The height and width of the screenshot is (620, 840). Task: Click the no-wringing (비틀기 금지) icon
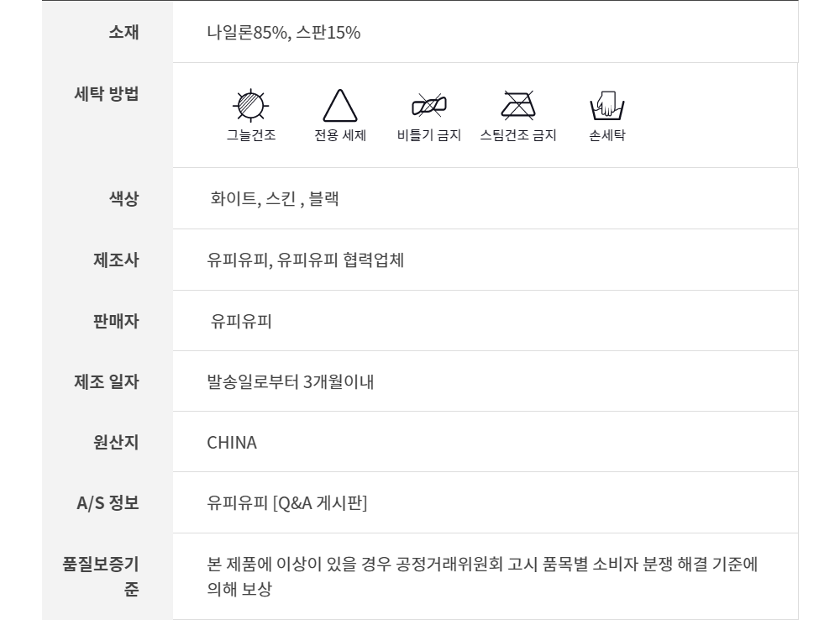[428, 106]
